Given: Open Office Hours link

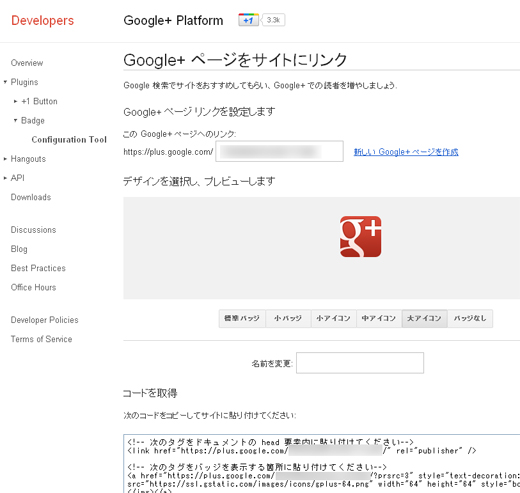Looking at the screenshot, I should tap(33, 287).
